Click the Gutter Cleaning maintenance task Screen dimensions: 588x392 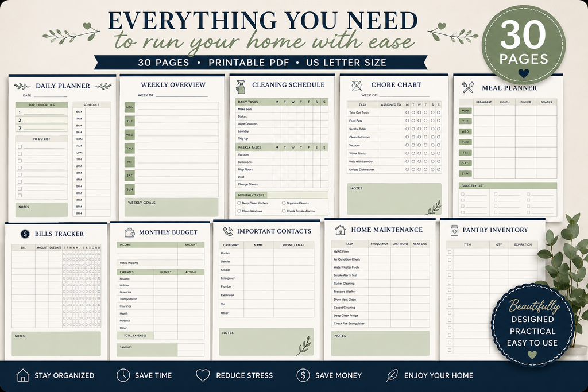point(344,284)
